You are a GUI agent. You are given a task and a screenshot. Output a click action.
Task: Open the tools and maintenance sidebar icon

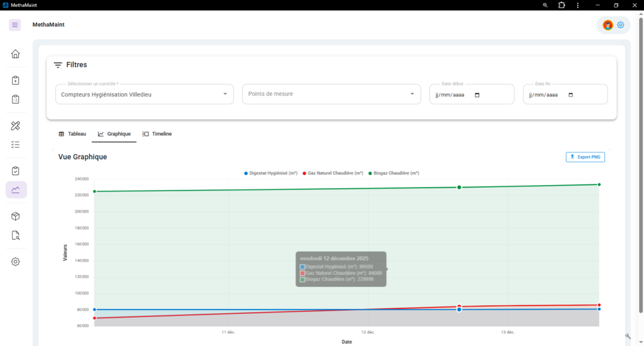16,126
